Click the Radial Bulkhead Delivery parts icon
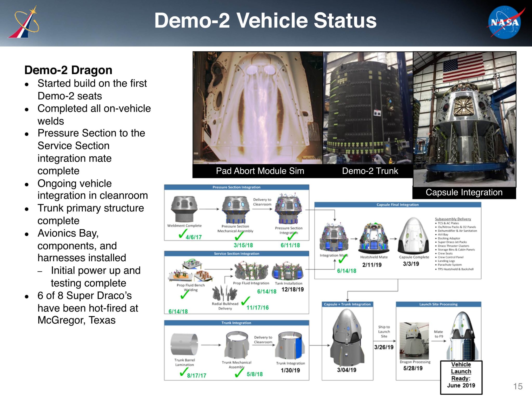 pyautogui.click(x=225, y=293)
